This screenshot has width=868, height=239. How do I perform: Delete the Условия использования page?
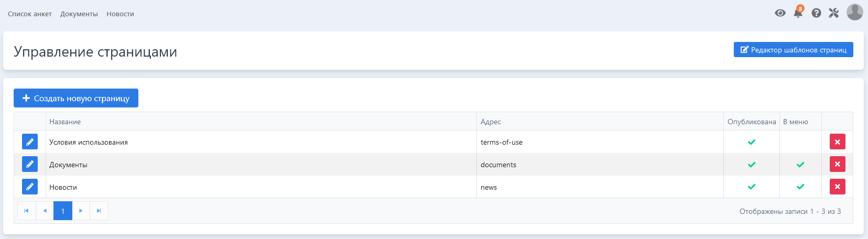click(837, 142)
